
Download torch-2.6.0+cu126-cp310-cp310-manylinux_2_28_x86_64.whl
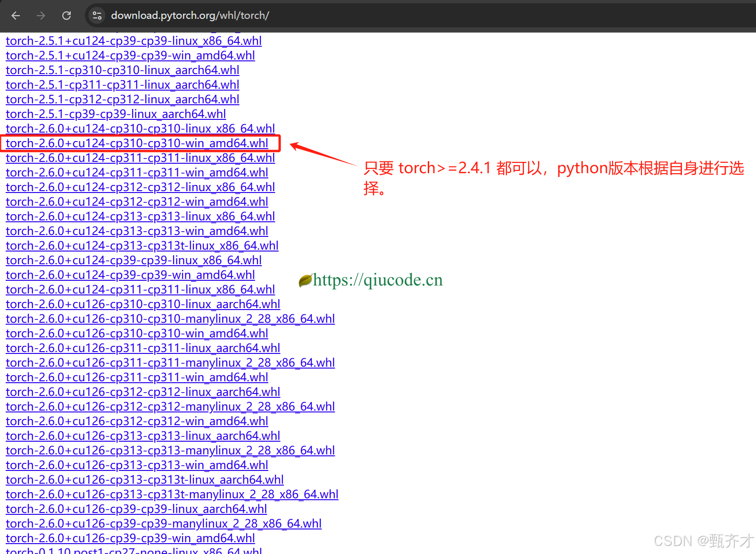pos(170,319)
